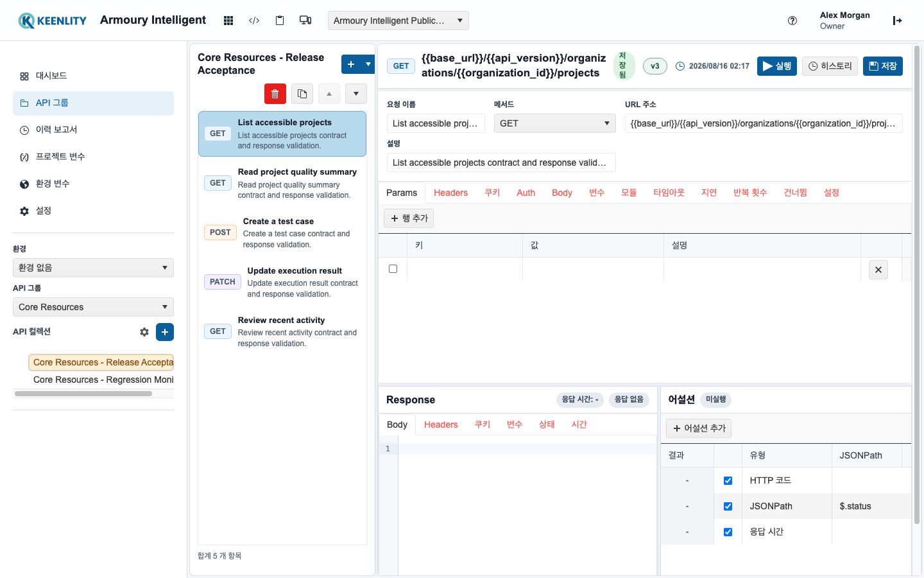Screen dimensions: 924x578
Task: Open the 메서드 GET dropdown
Action: coord(554,123)
